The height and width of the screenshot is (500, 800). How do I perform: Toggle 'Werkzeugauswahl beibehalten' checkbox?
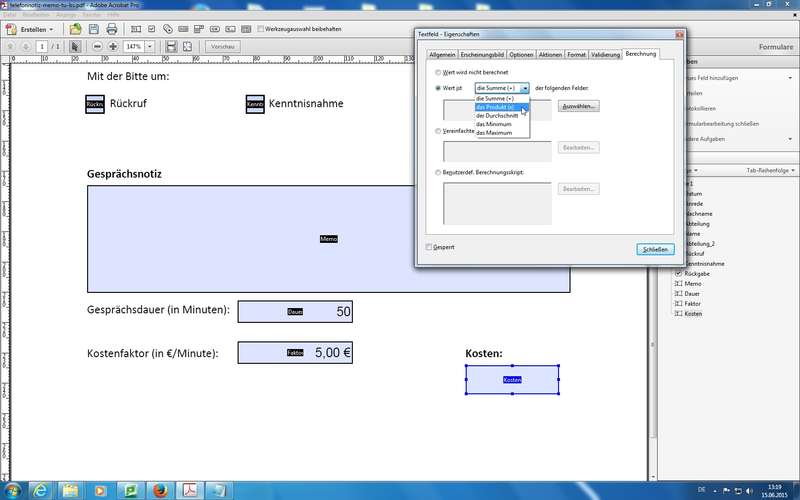pos(261,29)
